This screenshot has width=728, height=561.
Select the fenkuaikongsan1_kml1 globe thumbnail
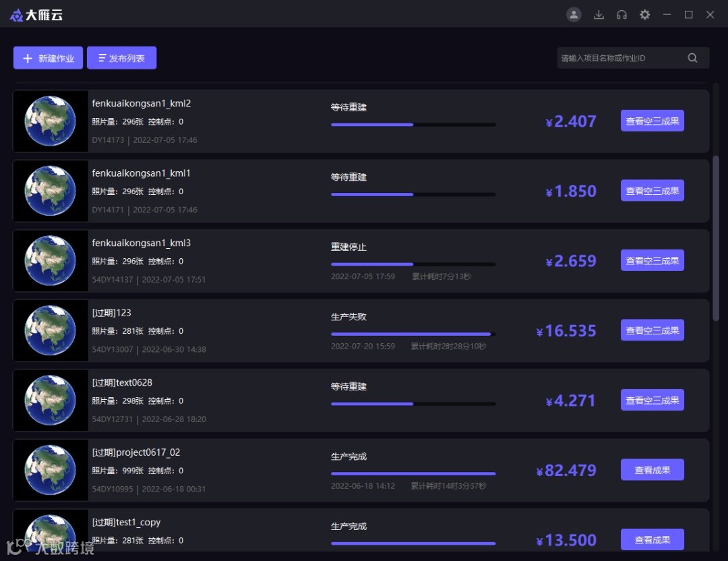(50, 191)
